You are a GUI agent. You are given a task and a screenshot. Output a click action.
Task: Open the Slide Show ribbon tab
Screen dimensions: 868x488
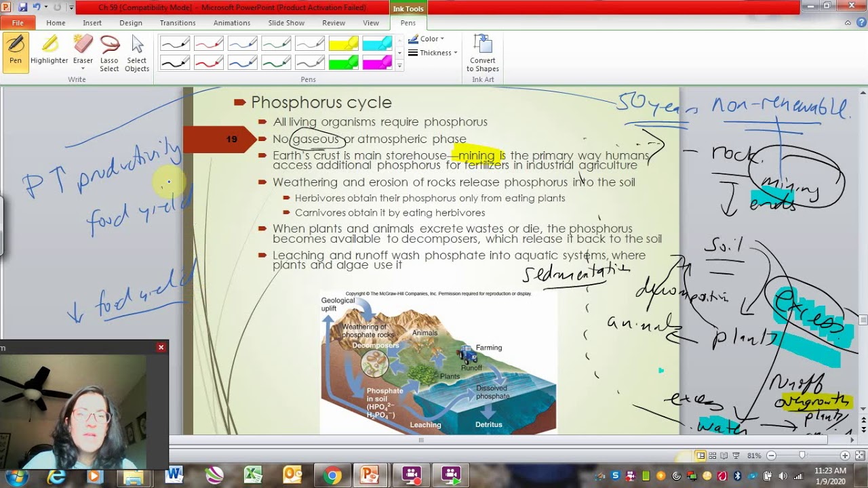286,23
